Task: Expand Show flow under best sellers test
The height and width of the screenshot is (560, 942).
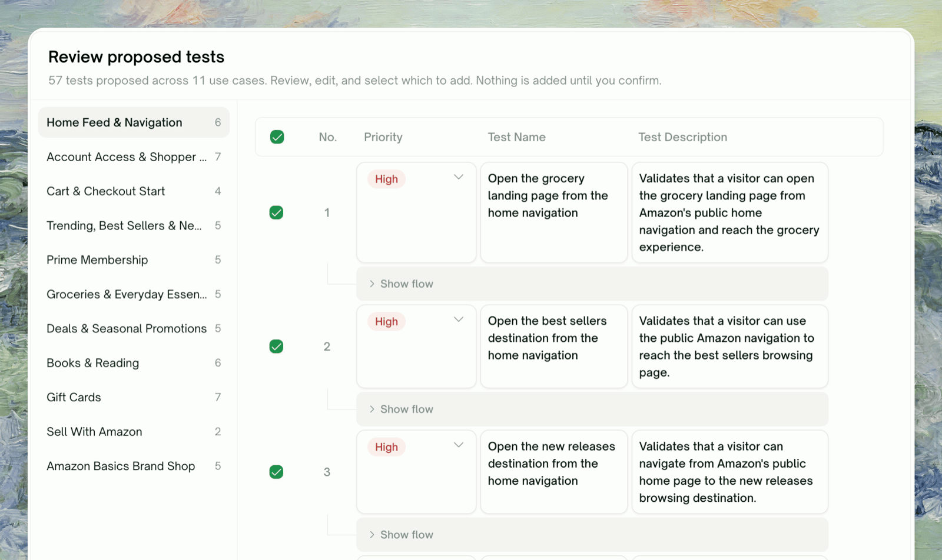Action: (x=592, y=409)
